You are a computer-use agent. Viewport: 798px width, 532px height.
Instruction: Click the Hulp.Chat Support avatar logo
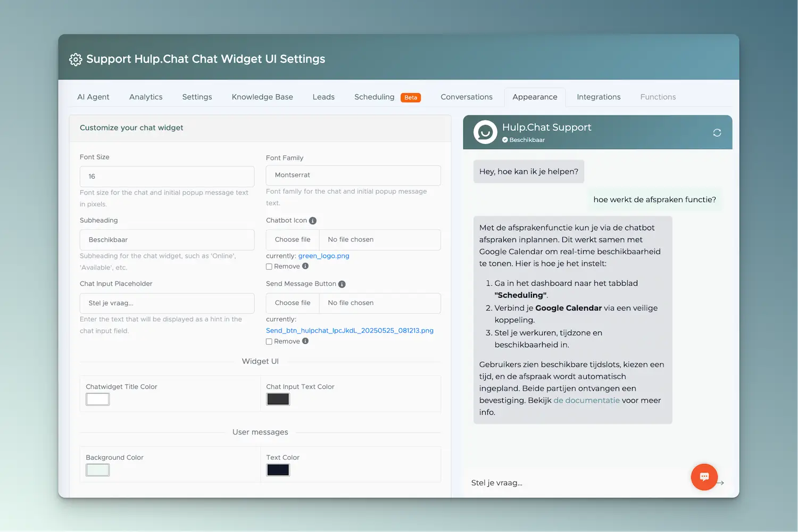point(485,132)
